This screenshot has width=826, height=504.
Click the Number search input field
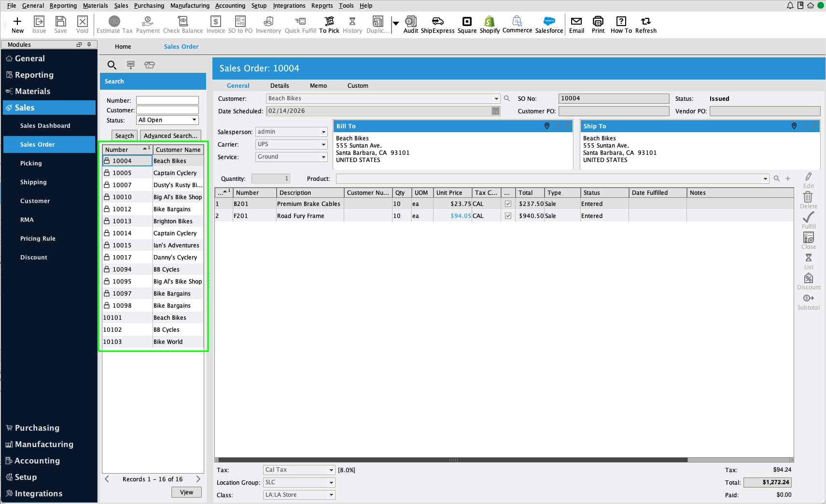click(168, 100)
